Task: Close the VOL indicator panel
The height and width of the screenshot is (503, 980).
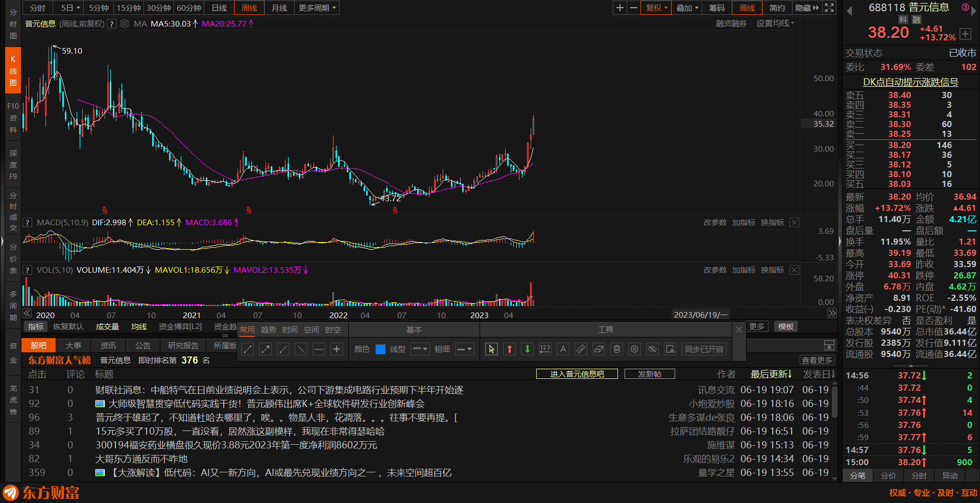Action: [794, 270]
